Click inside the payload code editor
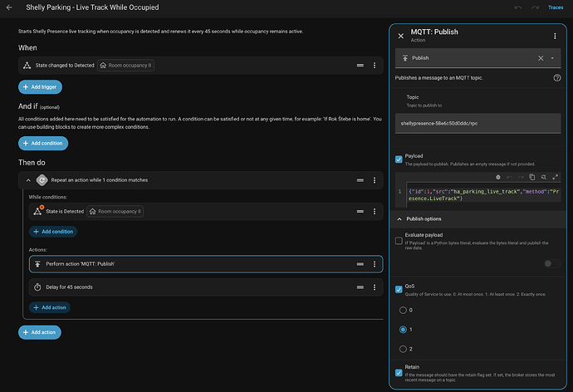Image resolution: width=573 pixels, height=392 pixels. [483, 195]
